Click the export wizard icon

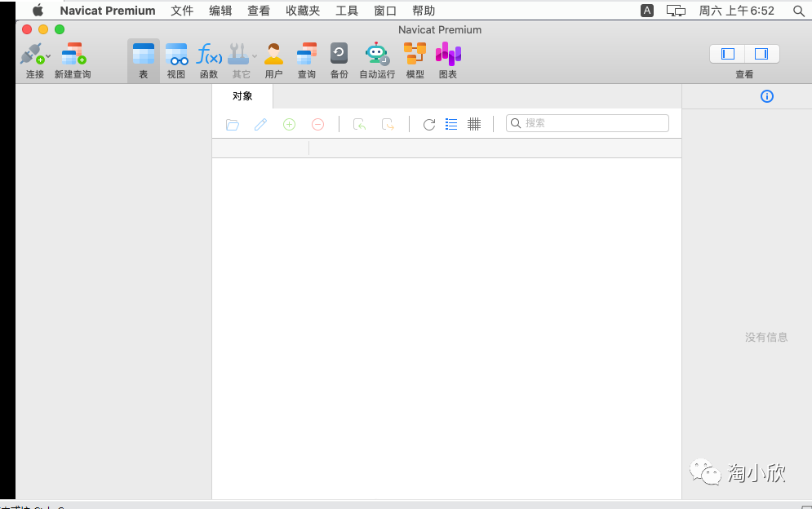pos(388,124)
